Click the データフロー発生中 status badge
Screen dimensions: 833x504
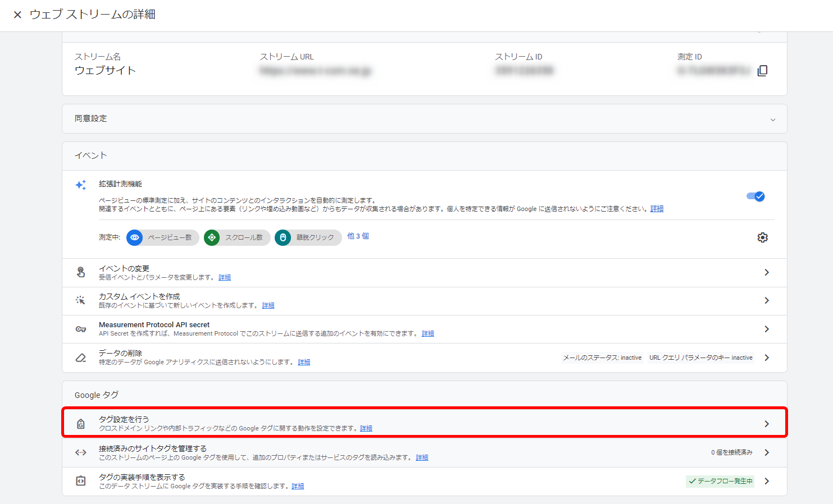[x=720, y=481]
